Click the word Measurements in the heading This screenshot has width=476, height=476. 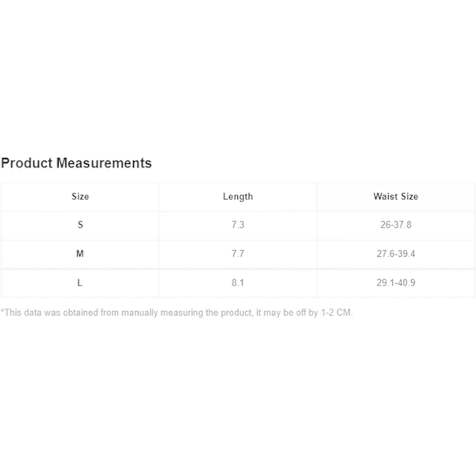click(x=104, y=163)
